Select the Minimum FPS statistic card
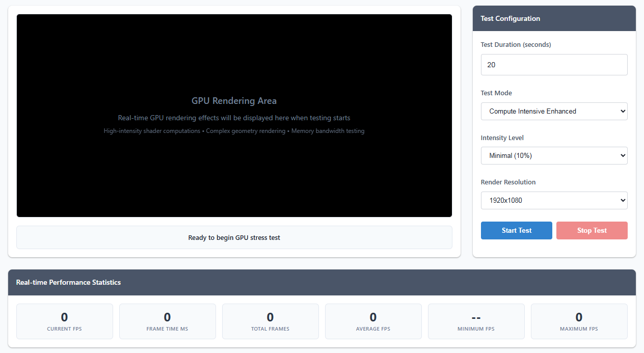The width and height of the screenshot is (644, 353). pyautogui.click(x=476, y=321)
